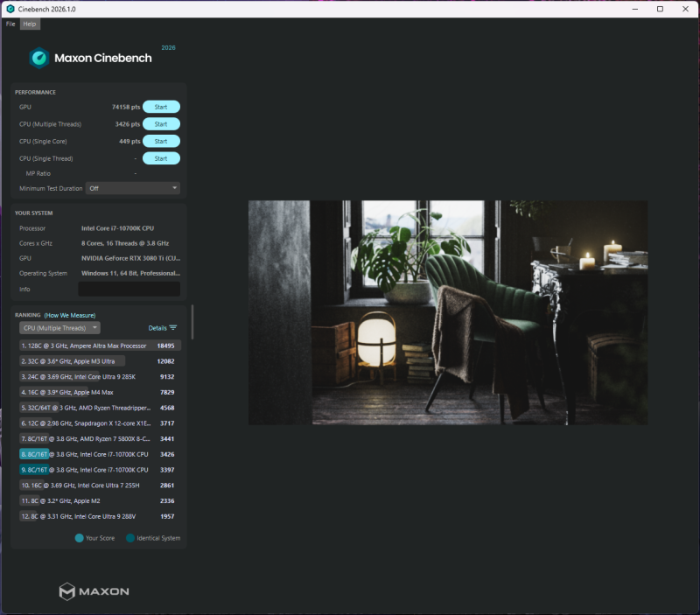Image resolution: width=700 pixels, height=615 pixels.
Task: Select the Apple M2 ranking row
Action: [100, 500]
